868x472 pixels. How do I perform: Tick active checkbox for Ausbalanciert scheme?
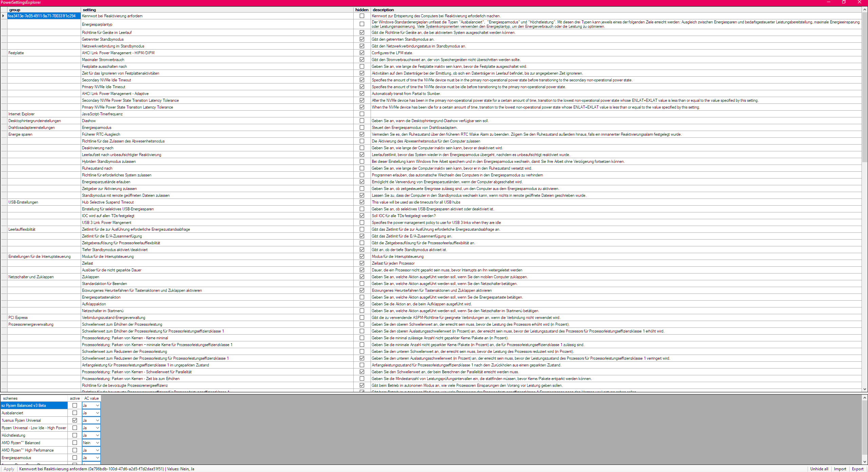[x=75, y=413]
